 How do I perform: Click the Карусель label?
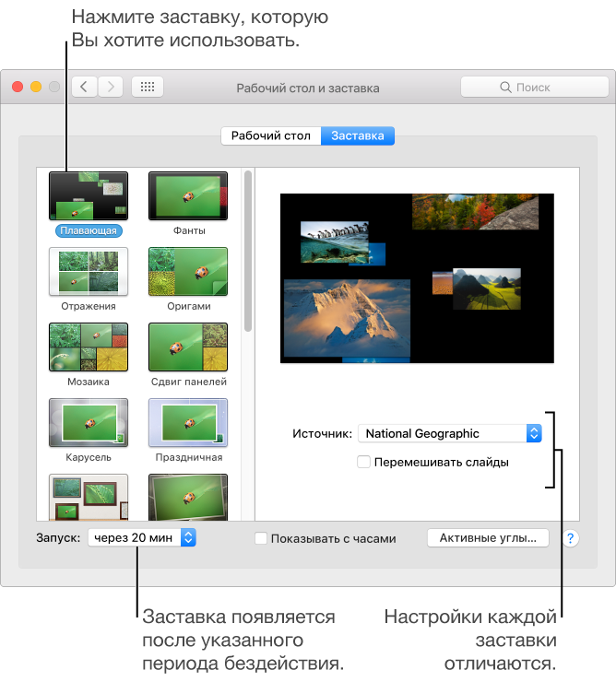(x=89, y=457)
